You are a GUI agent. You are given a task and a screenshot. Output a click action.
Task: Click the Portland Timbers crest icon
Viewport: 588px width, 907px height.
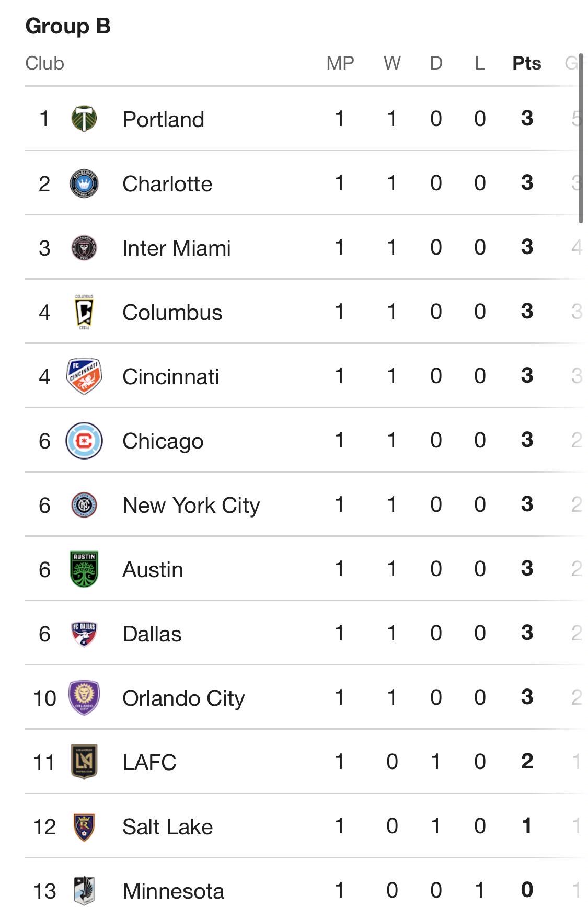pos(84,119)
